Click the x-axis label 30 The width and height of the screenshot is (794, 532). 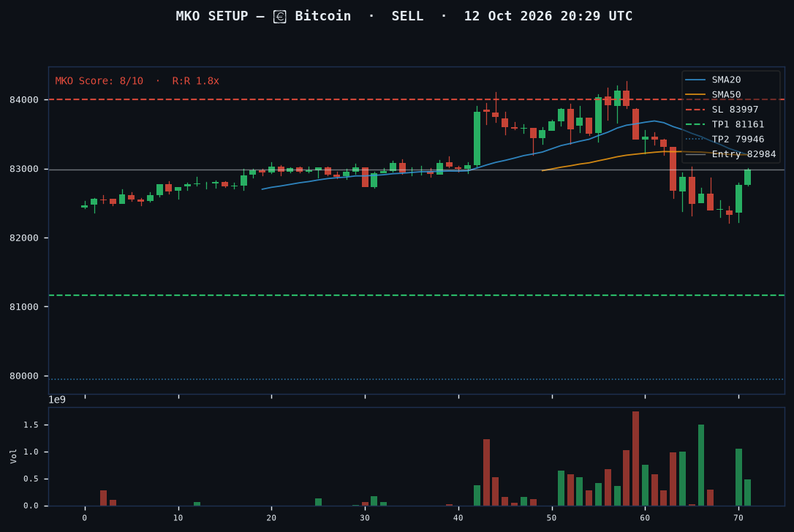click(x=365, y=518)
